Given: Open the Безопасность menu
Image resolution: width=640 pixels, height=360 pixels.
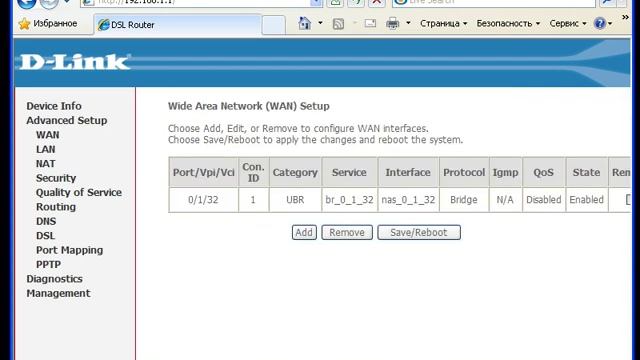Looking at the screenshot, I should tap(508, 23).
